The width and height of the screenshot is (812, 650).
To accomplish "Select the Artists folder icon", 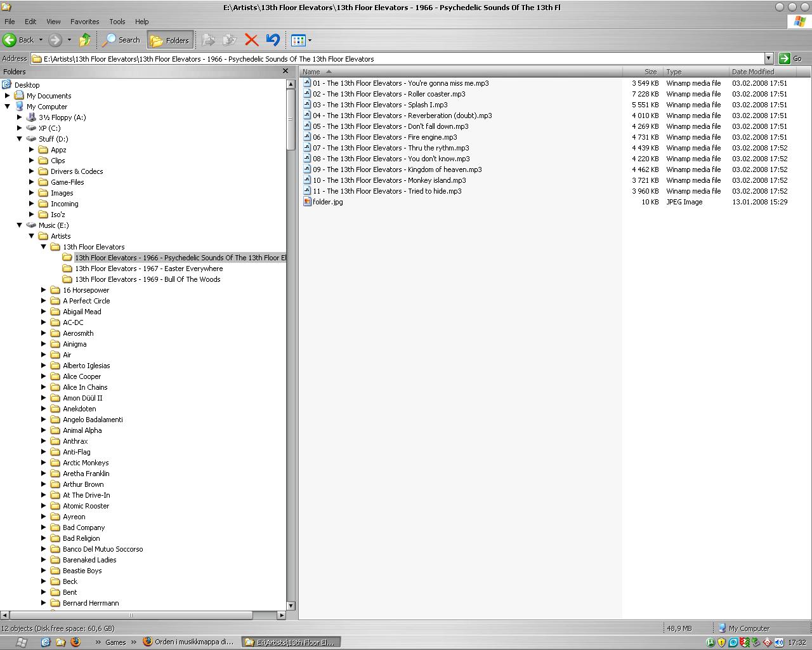I will (43, 236).
